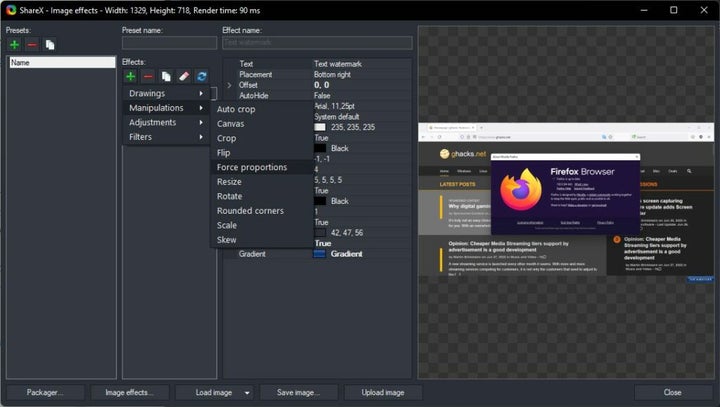Click the Preset name input field
The image size is (720, 407).
coord(168,43)
